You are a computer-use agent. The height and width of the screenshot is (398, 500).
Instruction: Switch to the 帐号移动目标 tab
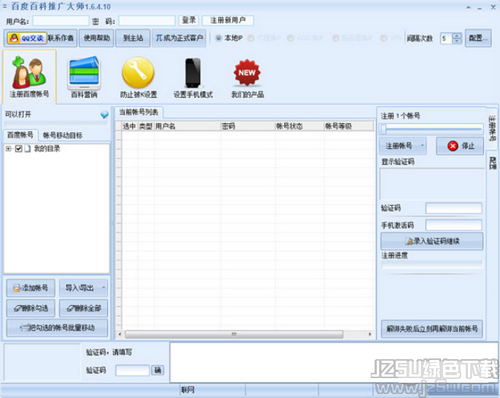click(62, 135)
